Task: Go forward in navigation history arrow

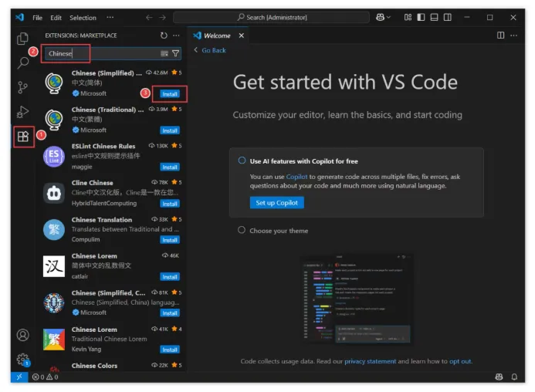Action: [162, 18]
